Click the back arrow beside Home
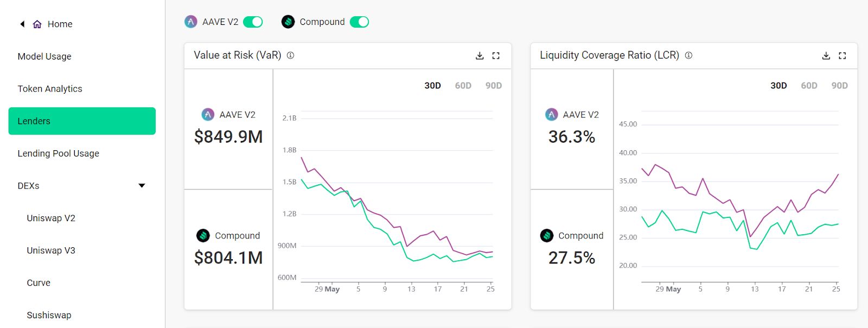868x328 pixels. tap(22, 24)
